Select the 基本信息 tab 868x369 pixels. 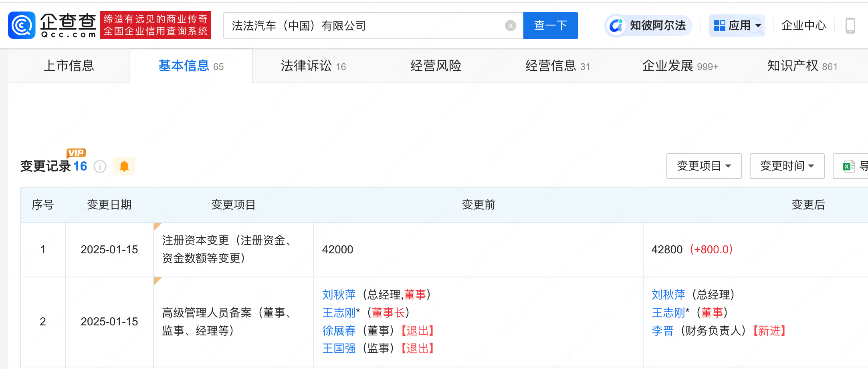click(191, 66)
